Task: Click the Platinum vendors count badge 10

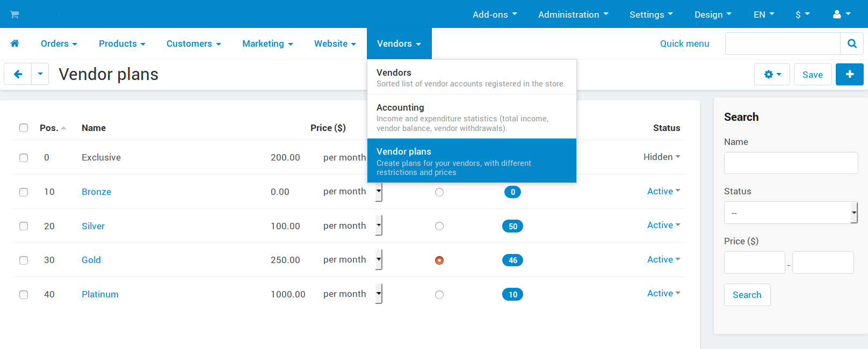Action: coord(512,295)
